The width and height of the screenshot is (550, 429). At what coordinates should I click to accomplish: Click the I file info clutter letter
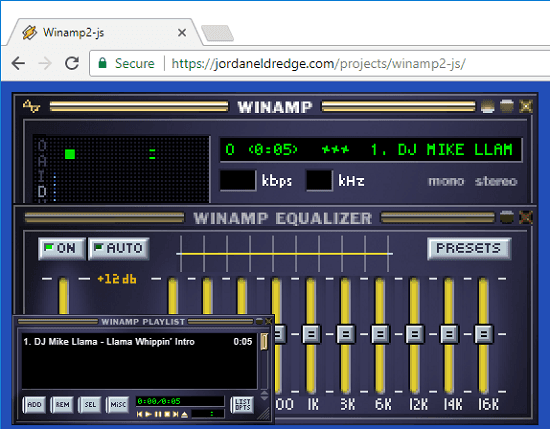coord(42,176)
